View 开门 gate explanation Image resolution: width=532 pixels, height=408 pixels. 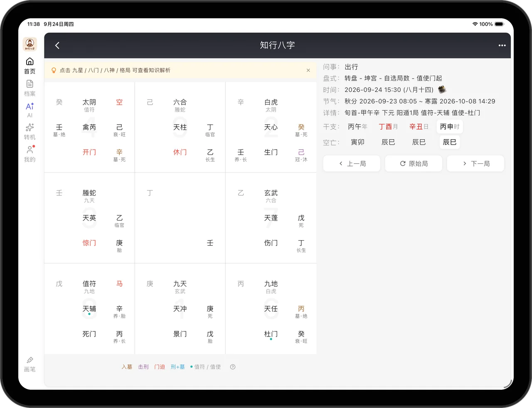[89, 152]
